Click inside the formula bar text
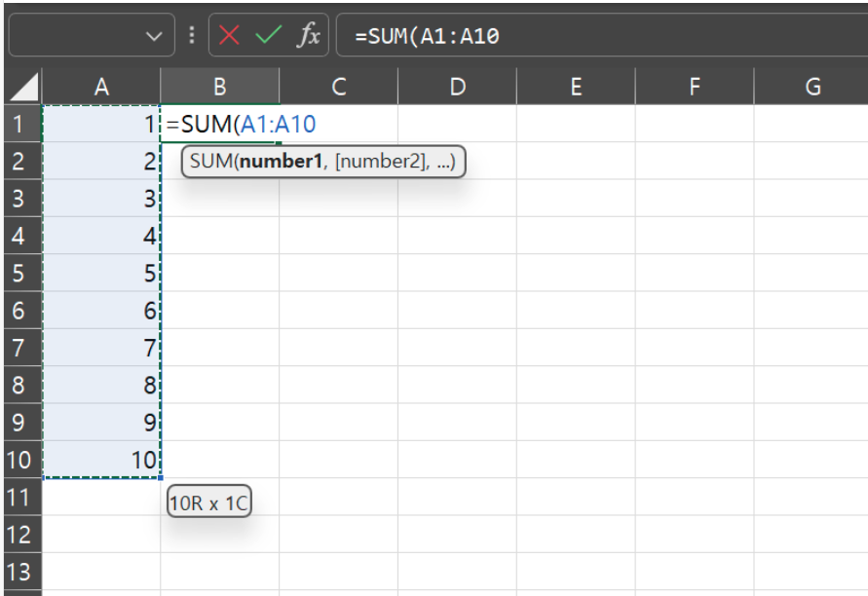This screenshot has width=868, height=596. tap(427, 37)
